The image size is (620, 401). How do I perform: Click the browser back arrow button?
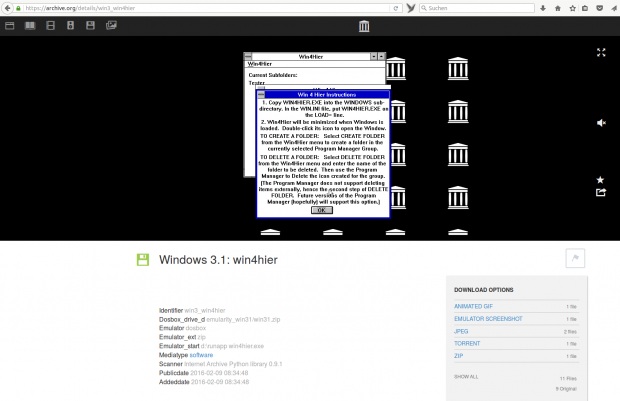(x=7, y=8)
